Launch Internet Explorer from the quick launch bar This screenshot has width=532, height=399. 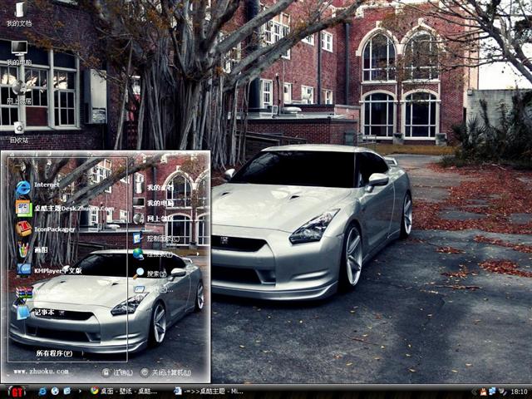tap(42, 392)
